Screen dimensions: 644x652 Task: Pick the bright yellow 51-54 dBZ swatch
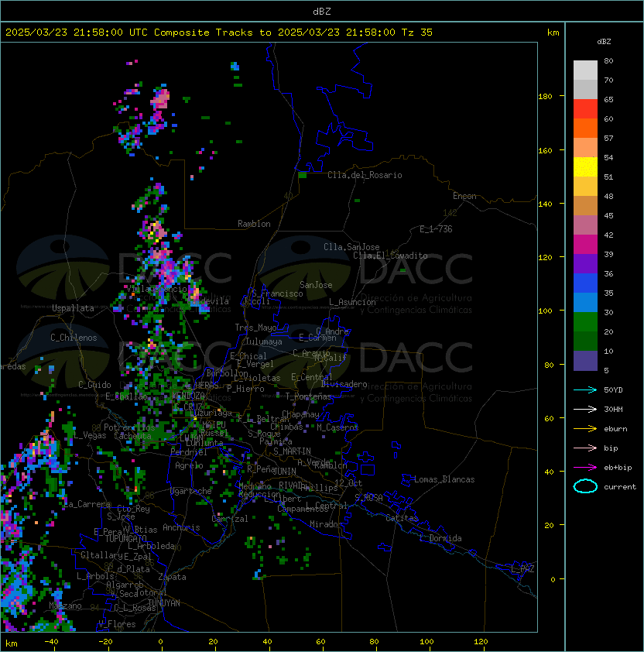coord(585,166)
